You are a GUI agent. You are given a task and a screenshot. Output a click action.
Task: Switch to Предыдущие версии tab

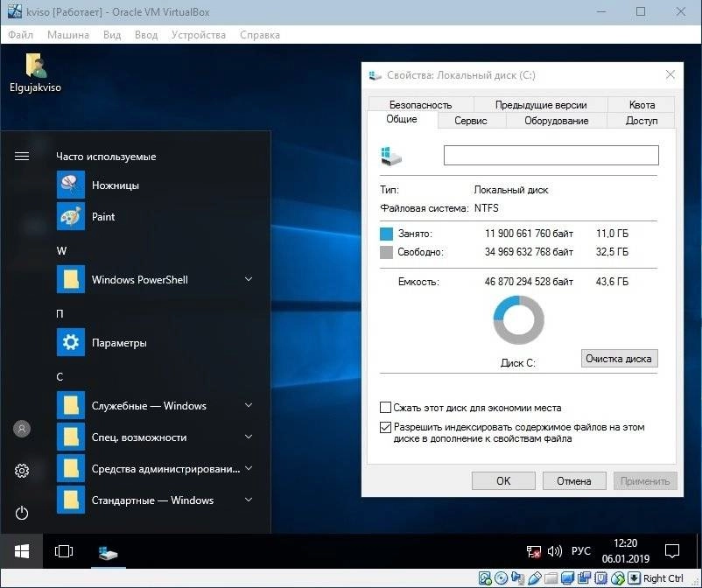(x=541, y=105)
